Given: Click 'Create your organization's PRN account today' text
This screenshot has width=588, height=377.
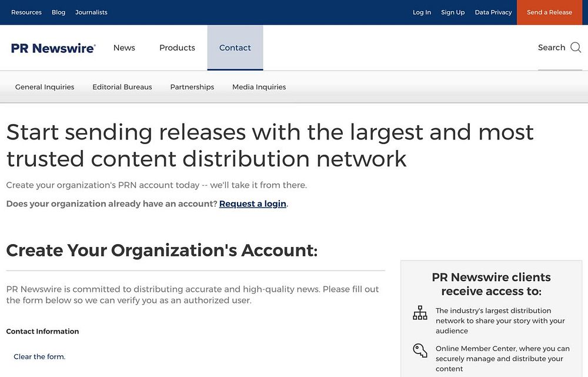Looking at the screenshot, I should tap(156, 185).
